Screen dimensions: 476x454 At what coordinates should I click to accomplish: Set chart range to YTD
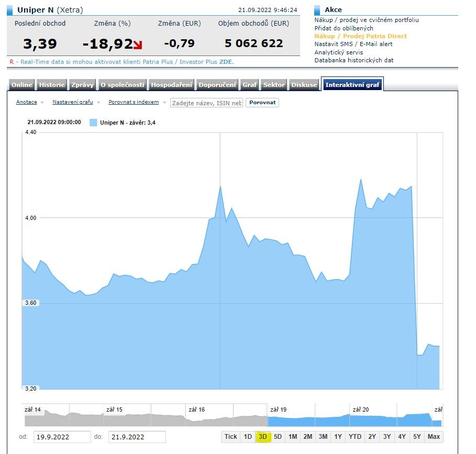pyautogui.click(x=355, y=437)
